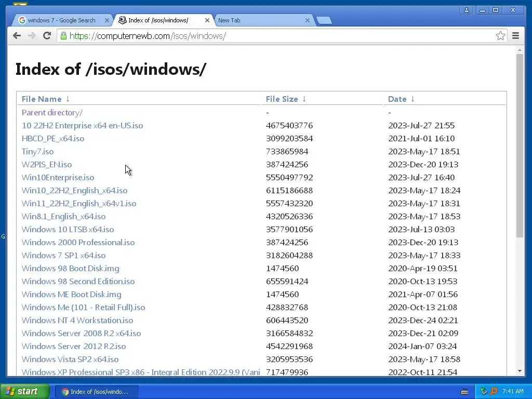The height and width of the screenshot is (399, 532).
Task: Download Win10_22H2_English_x64.iso
Action: 74,191
